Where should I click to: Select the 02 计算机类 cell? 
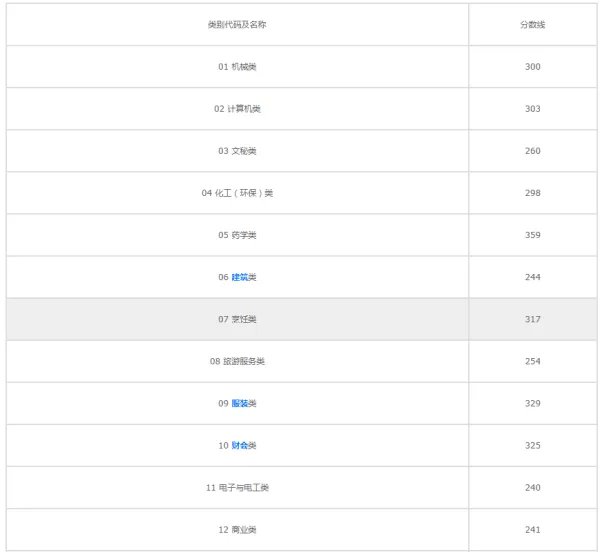(237, 109)
